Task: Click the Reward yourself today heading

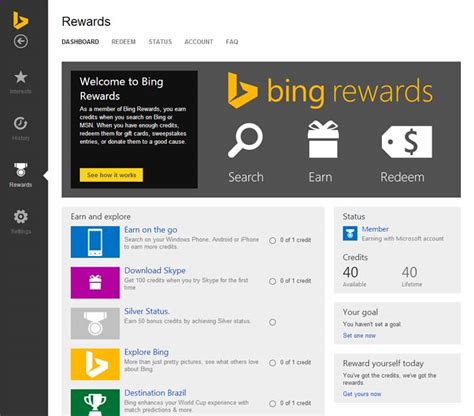Action: (x=383, y=363)
